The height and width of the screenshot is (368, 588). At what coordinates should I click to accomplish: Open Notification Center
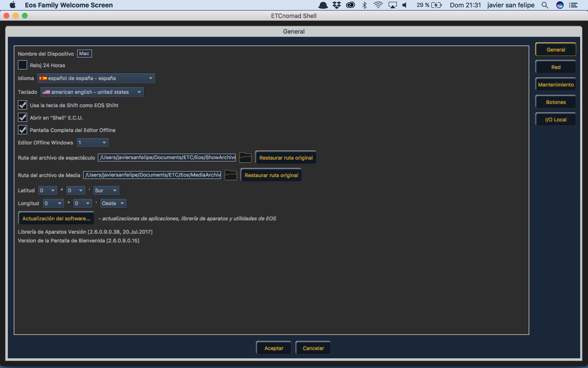574,5
